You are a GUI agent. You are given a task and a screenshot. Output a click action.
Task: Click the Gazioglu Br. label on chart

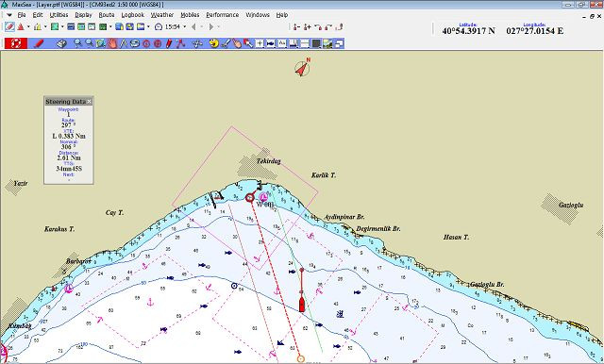click(487, 285)
